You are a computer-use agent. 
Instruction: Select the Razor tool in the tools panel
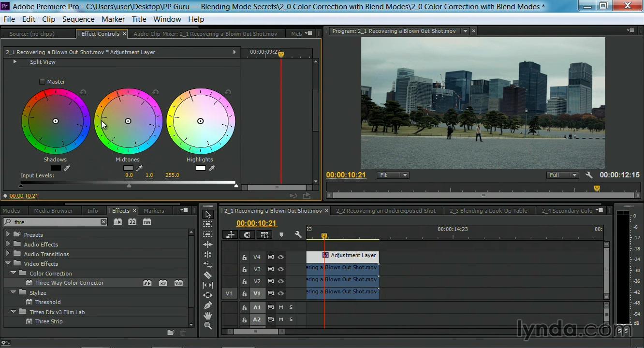pyautogui.click(x=208, y=275)
